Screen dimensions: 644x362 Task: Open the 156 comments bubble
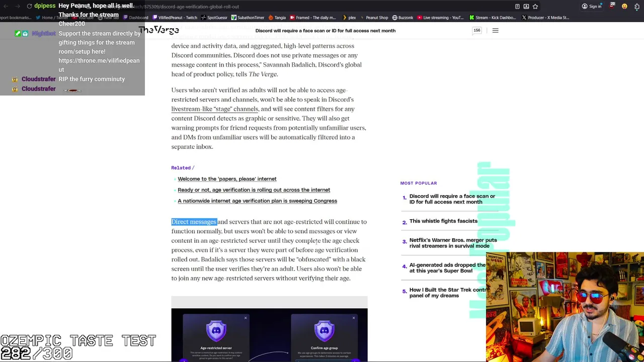point(476,31)
